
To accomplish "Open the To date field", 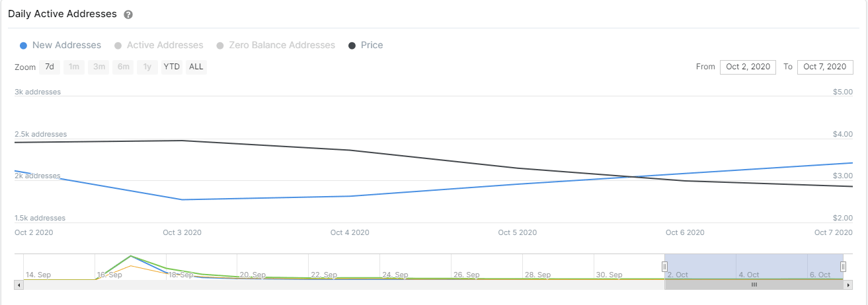I will tap(825, 67).
